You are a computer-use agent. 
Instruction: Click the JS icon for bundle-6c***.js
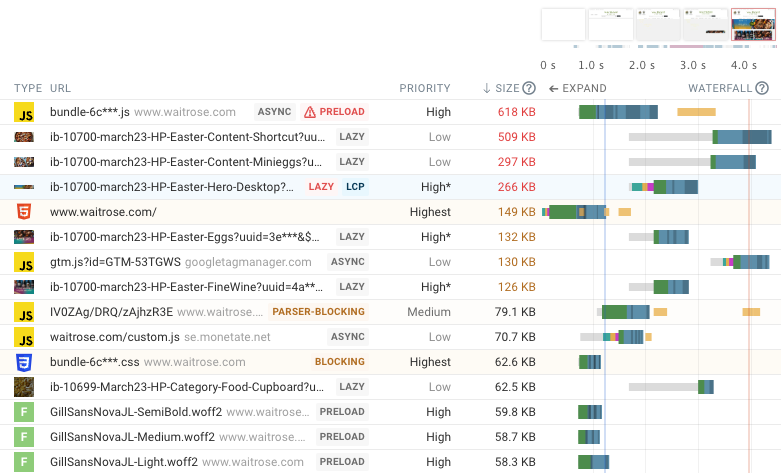(x=24, y=112)
